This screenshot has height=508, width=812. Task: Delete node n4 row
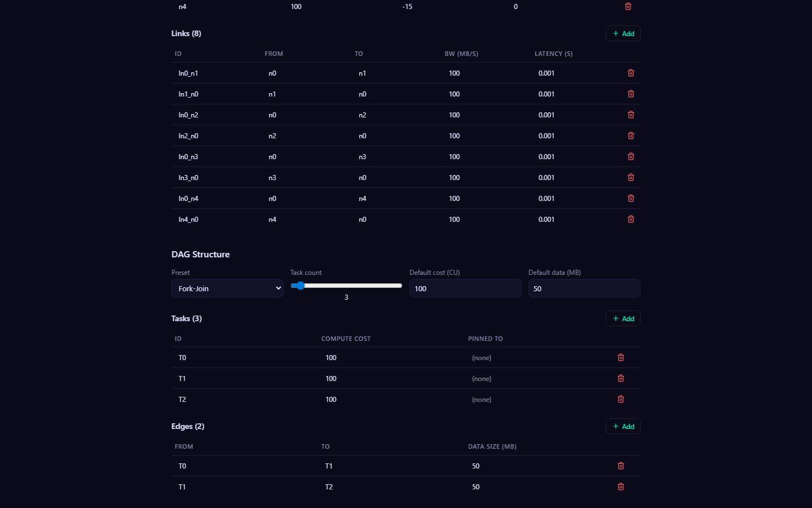[628, 7]
